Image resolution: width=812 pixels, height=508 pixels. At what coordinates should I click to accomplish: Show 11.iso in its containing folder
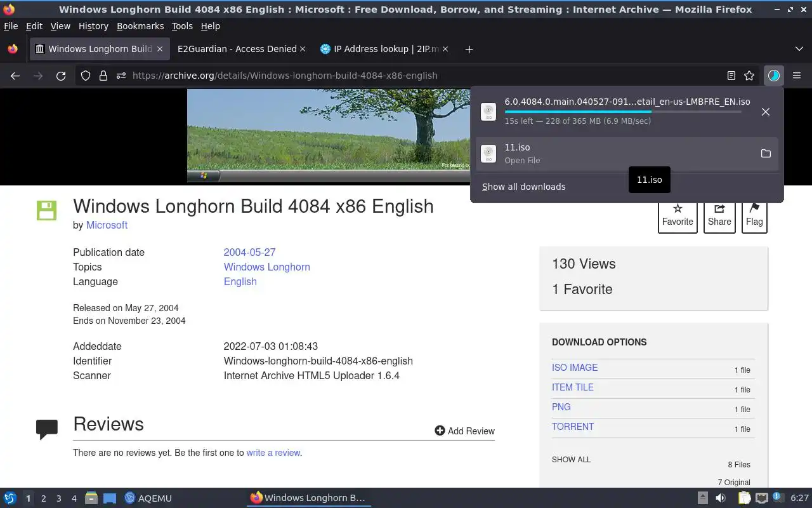coord(766,154)
